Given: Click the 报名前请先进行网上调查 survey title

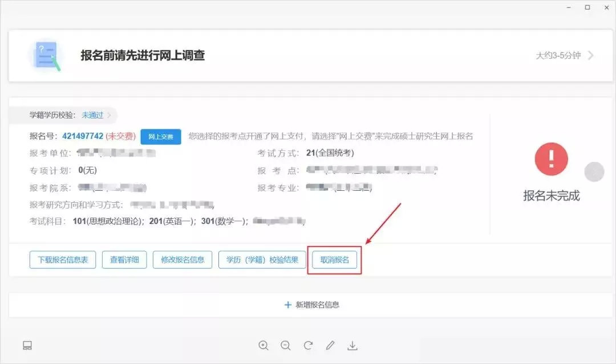Looking at the screenshot, I should coord(143,55).
